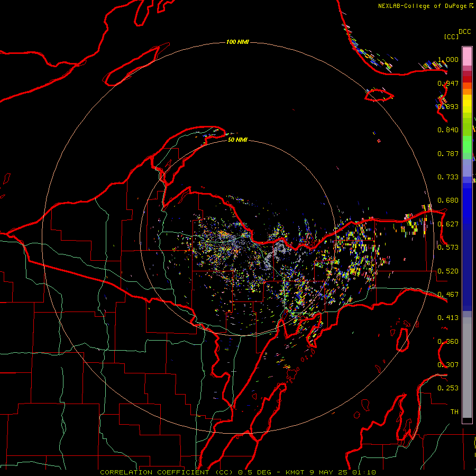Pick the red band of the color scale
The width and height of the screenshot is (476, 476).
tap(467, 79)
